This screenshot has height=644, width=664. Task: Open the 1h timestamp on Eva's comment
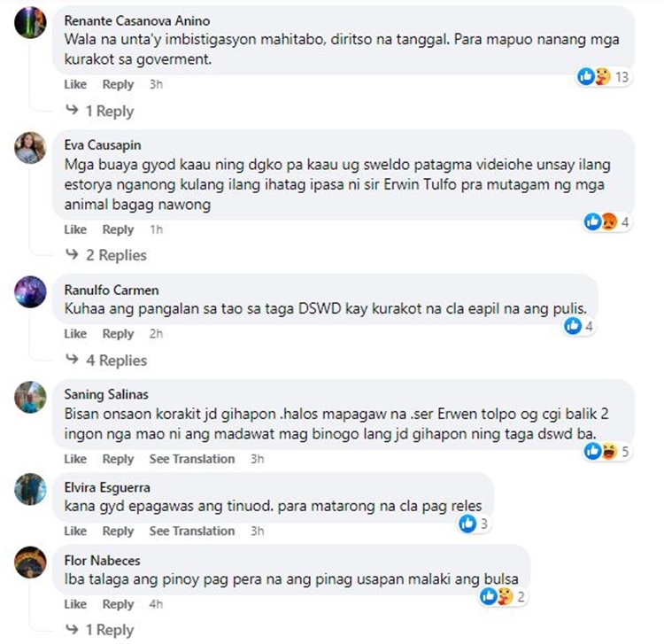click(156, 229)
